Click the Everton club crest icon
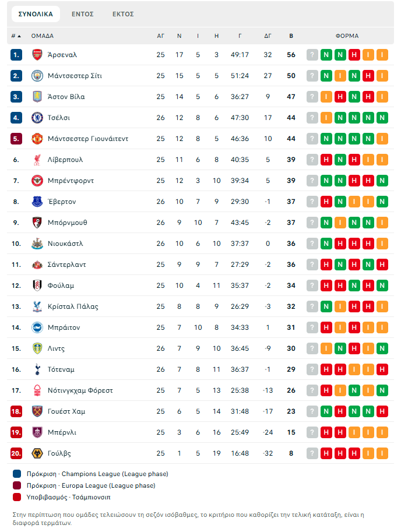The image size is (401, 532). coord(37,202)
